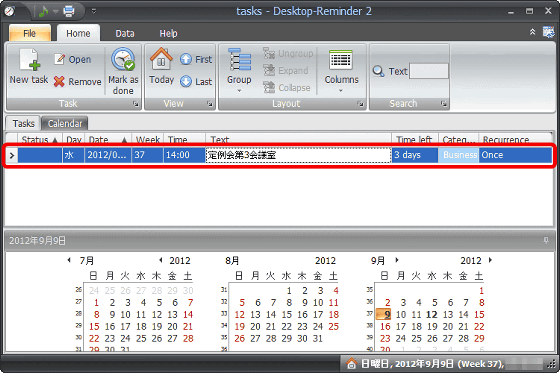Collapse the ribbon with the double chevron
Image resolution: width=560 pixels, height=373 pixels.
click(532, 32)
